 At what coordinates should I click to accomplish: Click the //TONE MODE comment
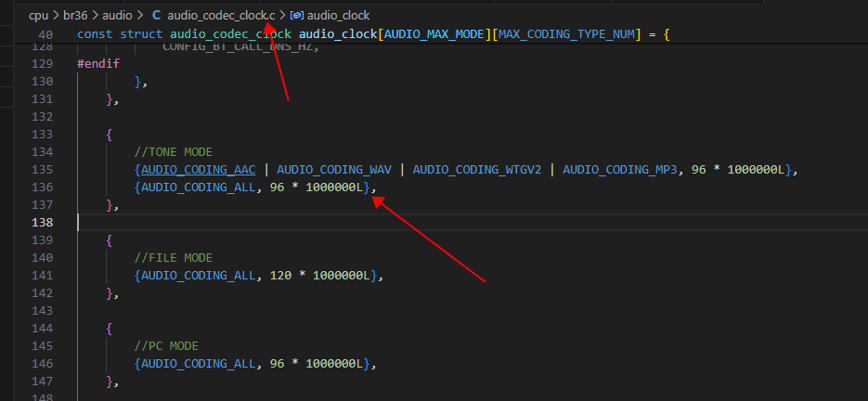[174, 151]
